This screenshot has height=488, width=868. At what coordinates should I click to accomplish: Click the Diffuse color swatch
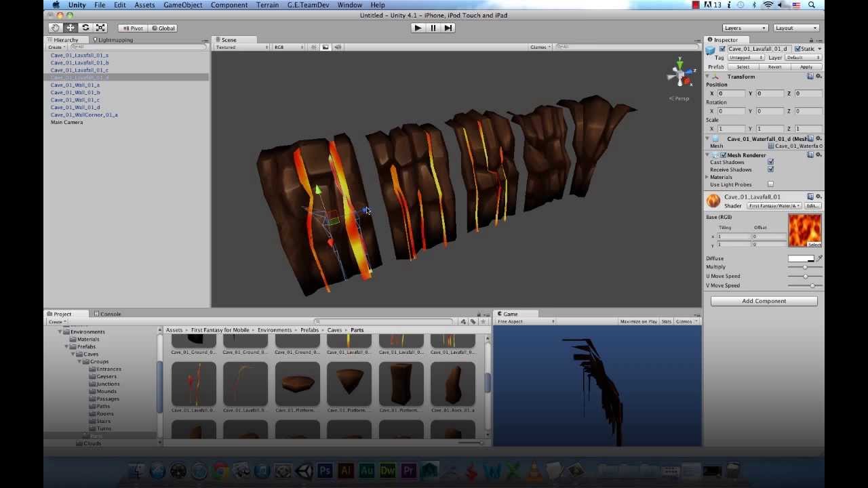click(x=801, y=258)
